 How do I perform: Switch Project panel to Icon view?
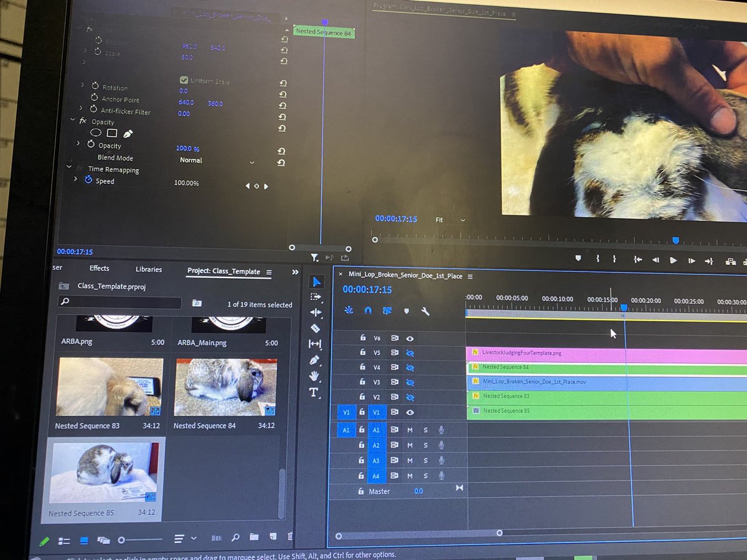click(x=84, y=541)
